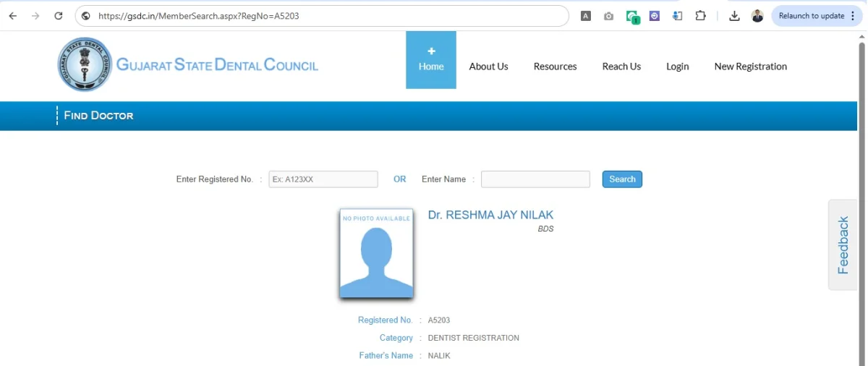Open the Resources menu

(555, 67)
